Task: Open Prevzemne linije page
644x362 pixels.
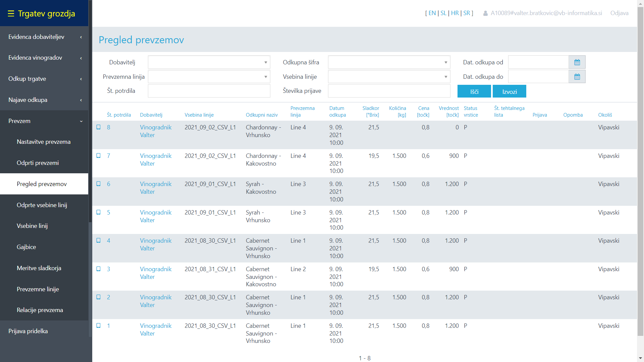Action: point(44,289)
